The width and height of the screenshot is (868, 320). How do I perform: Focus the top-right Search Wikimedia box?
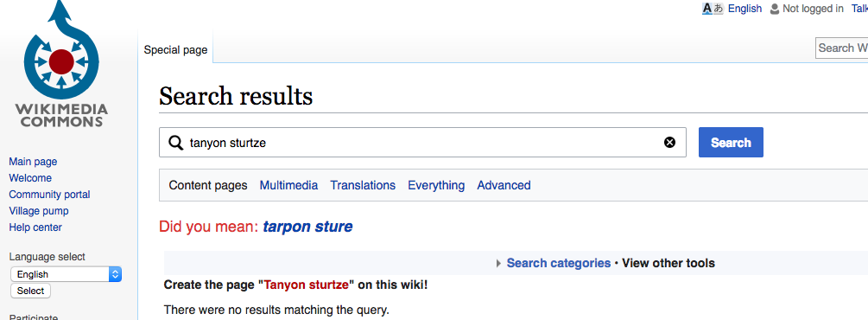(x=841, y=48)
